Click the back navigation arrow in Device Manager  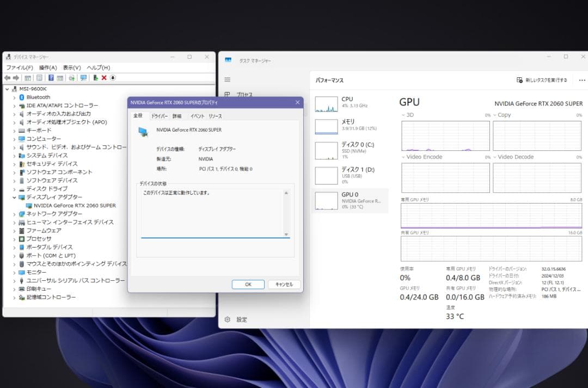[8, 78]
